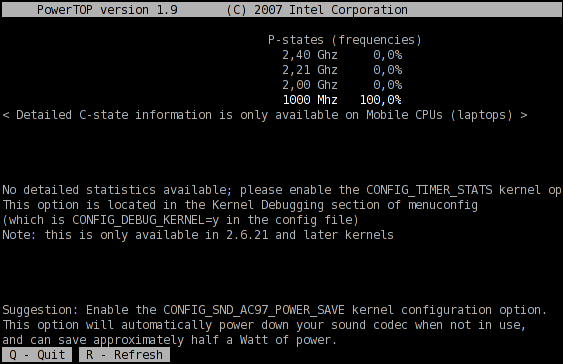This screenshot has height=364, width=563.
Task: Click the 100,0% usage value
Action: [381, 100]
